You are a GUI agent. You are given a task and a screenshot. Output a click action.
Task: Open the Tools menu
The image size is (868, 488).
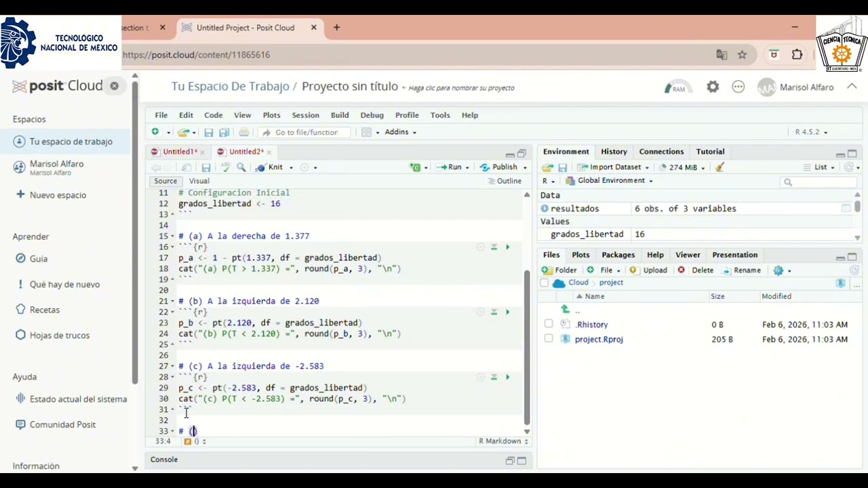[x=440, y=115]
